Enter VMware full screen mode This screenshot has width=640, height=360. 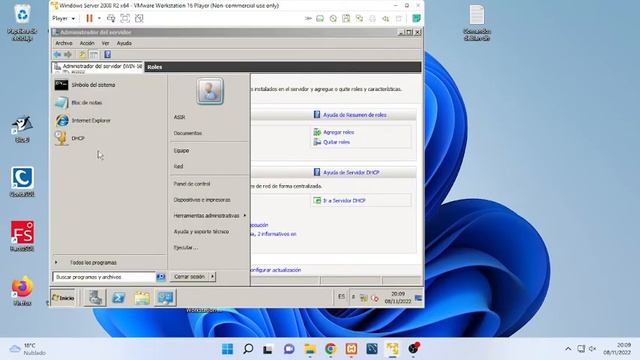[x=125, y=18]
